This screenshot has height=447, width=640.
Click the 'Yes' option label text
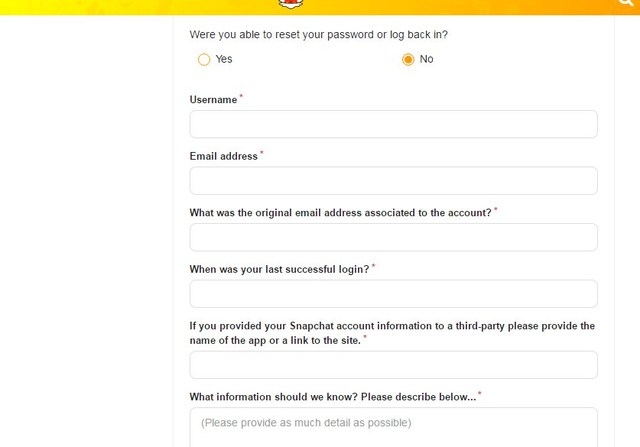coord(224,59)
